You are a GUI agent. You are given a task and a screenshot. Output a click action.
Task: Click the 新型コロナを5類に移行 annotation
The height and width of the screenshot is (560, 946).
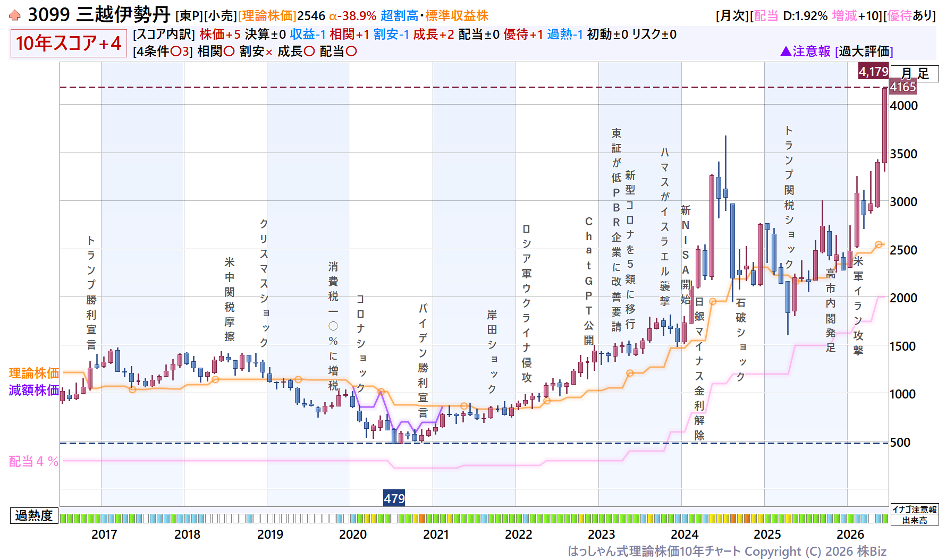[630, 249]
